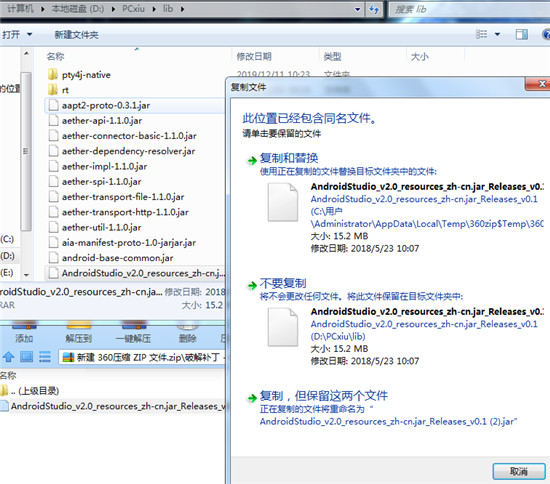Sort by 名称 column header
This screenshot has width=550, height=484.
[x=55, y=56]
